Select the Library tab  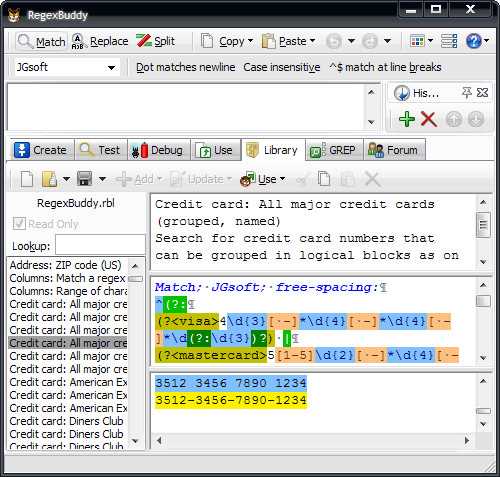click(x=273, y=150)
